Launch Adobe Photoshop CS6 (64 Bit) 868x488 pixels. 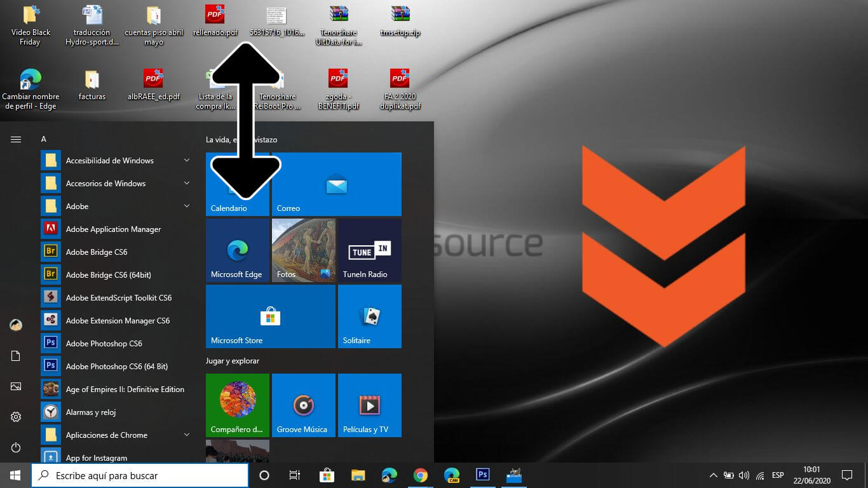click(116, 367)
